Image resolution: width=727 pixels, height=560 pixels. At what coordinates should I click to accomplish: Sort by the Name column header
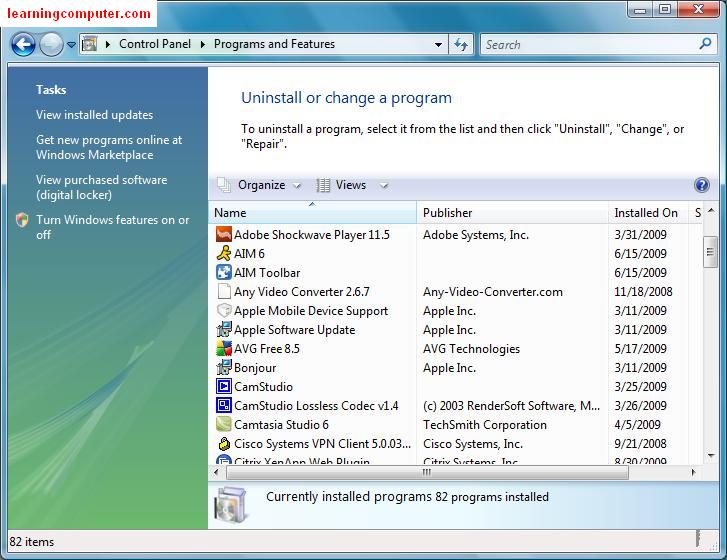[312, 213]
